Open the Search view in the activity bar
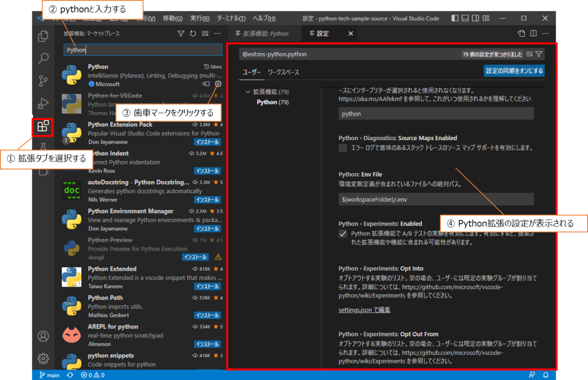Viewport: 588px width, 380px height. pyautogui.click(x=43, y=56)
